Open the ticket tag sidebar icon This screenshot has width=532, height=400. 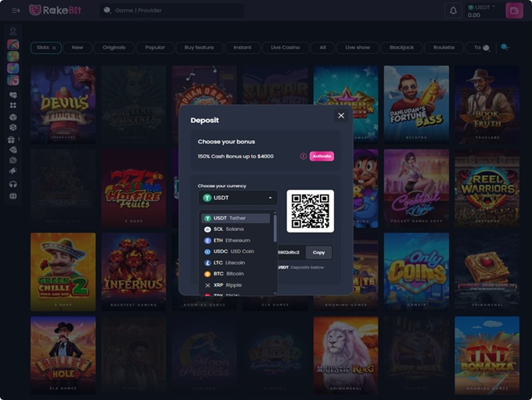tap(13, 150)
